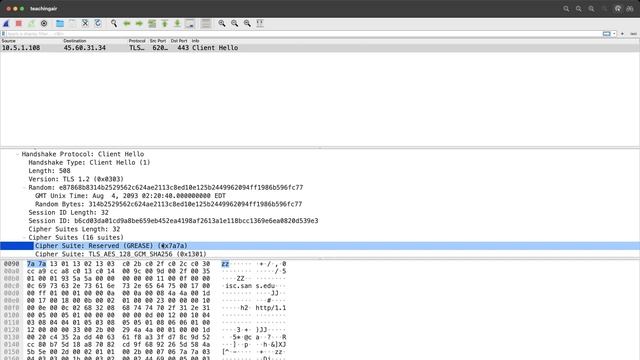
Task: Click hex offset 00a0 row
Action: 11,271
